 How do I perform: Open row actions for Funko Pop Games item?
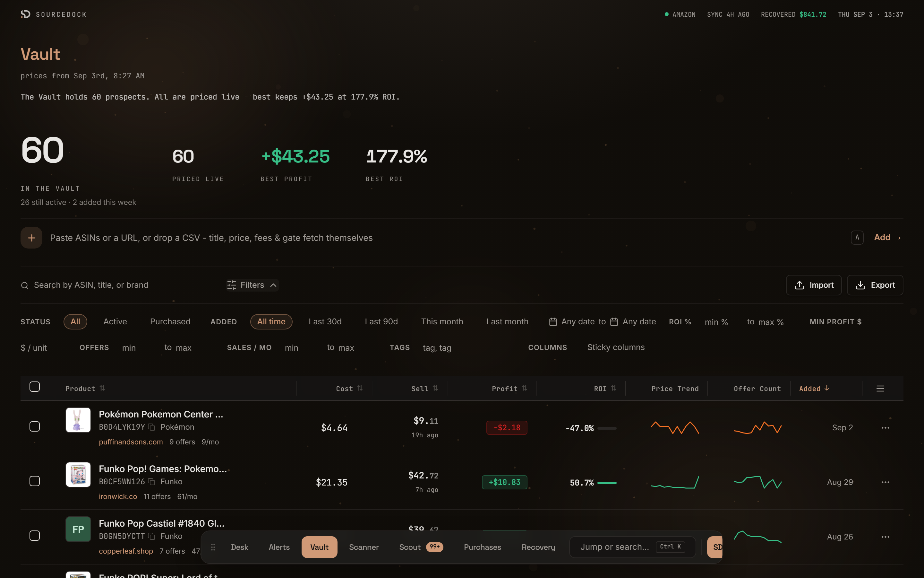pyautogui.click(x=885, y=482)
